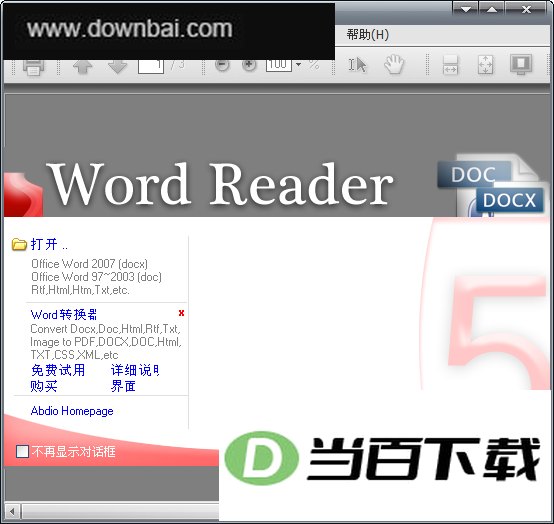This screenshot has width=554, height=524.
Task: Open the 帮助(H) menu
Action: [367, 35]
